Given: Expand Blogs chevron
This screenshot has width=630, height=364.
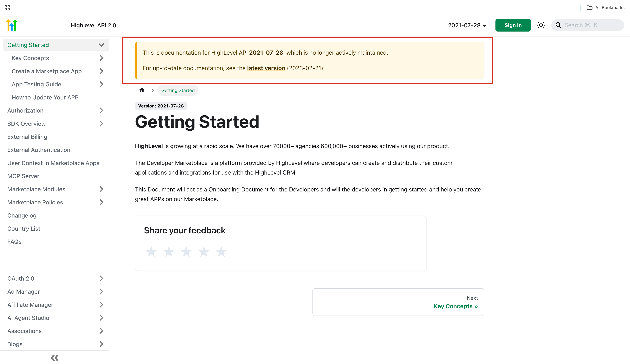Looking at the screenshot, I should [x=101, y=344].
